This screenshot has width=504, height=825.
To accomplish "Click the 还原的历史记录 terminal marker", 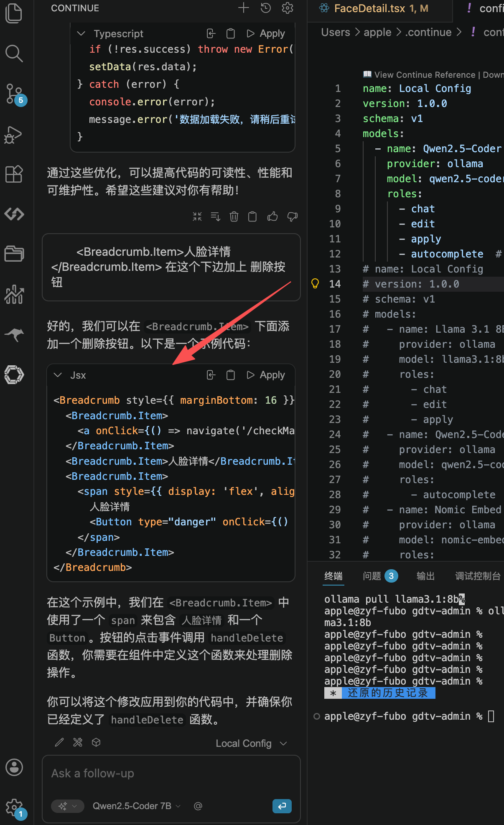I will click(380, 693).
